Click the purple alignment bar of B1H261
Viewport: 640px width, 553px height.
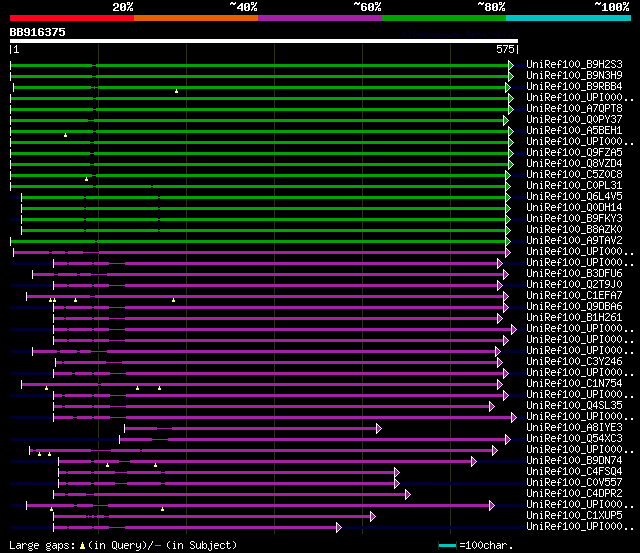pos(276,318)
